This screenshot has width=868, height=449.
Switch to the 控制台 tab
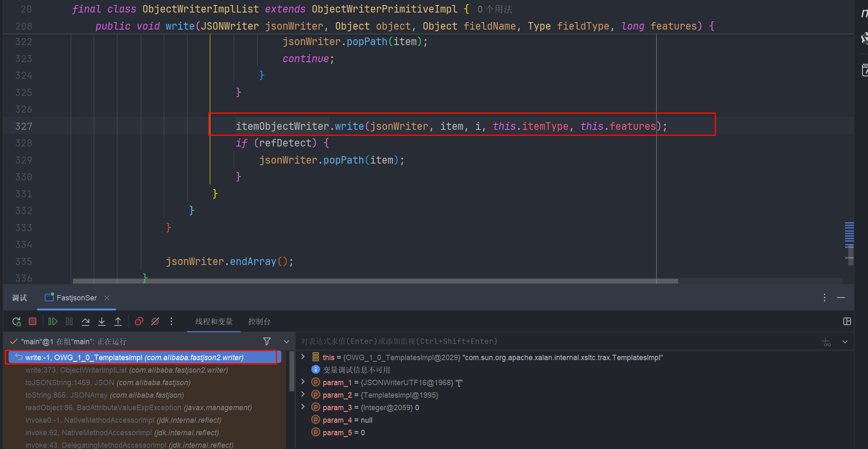259,322
